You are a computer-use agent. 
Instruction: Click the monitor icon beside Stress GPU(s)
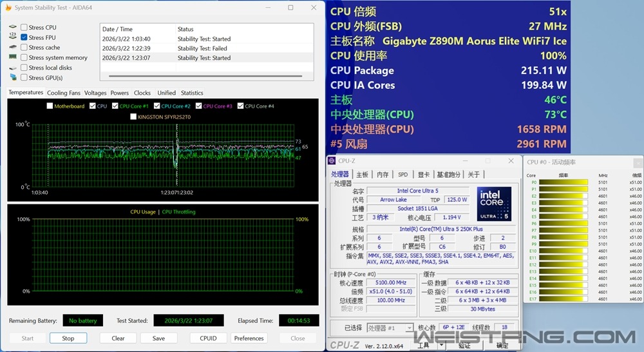tap(14, 77)
